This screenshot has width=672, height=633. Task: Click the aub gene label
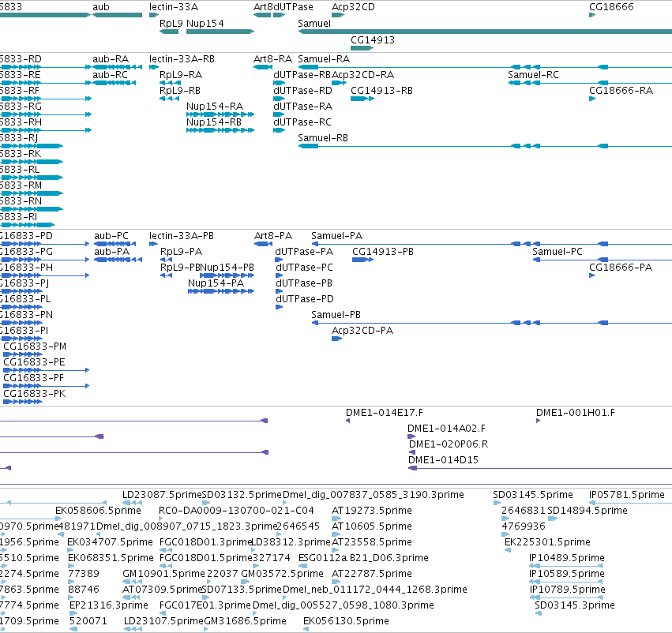pyautogui.click(x=101, y=7)
